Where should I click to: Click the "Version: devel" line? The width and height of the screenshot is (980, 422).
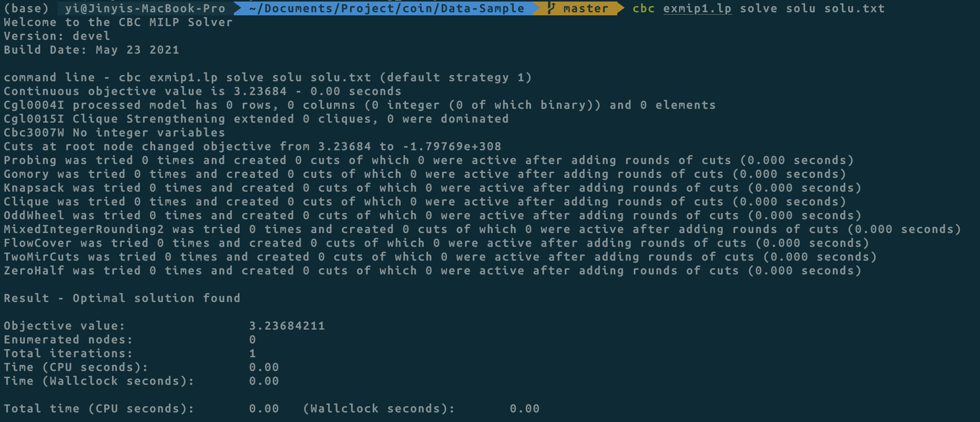pyautogui.click(x=57, y=36)
